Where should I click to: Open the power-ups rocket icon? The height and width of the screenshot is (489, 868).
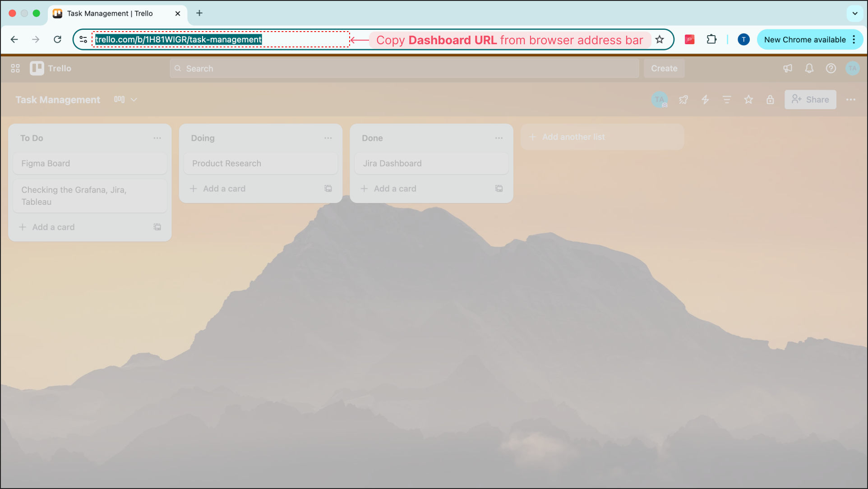tap(683, 100)
